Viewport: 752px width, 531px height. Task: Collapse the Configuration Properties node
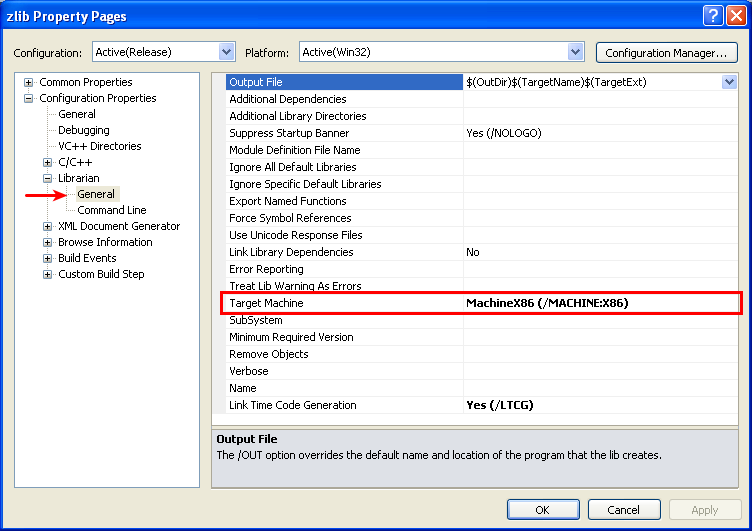pyautogui.click(x=28, y=98)
